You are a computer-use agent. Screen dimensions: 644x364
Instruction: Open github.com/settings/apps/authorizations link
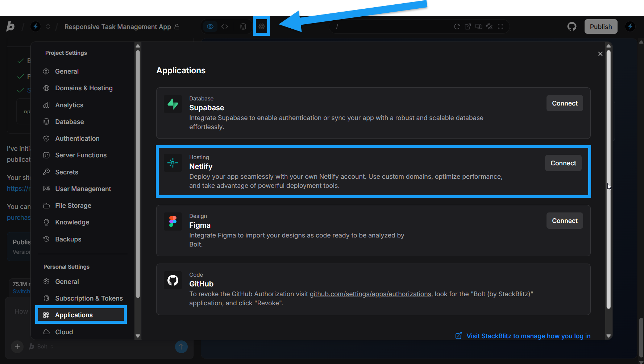[370, 294]
